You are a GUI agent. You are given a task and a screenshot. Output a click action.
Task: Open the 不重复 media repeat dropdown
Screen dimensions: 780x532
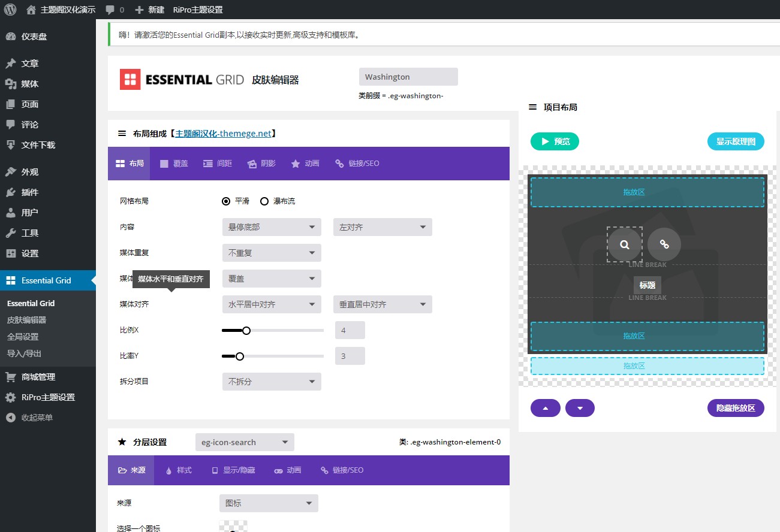coord(272,253)
